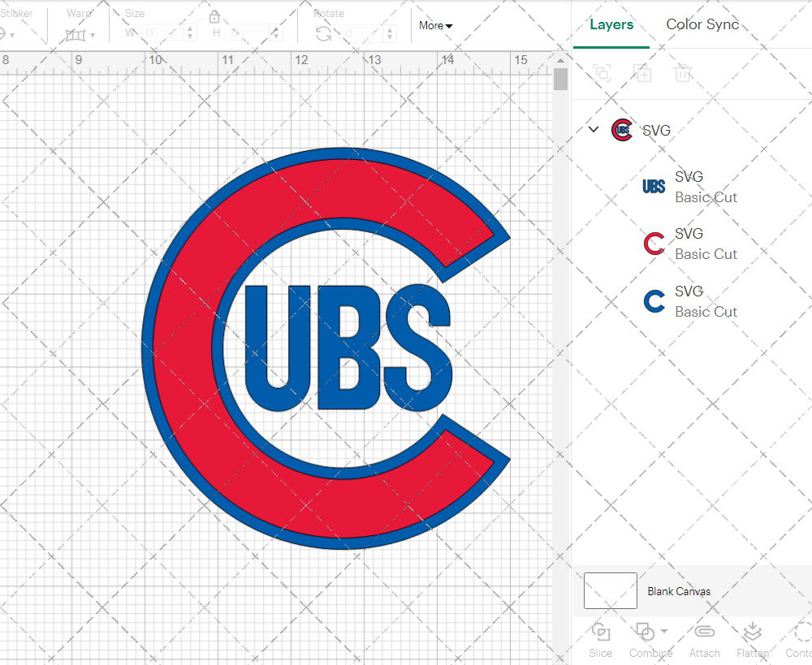
Task: Click the Attach tool
Action: (704, 640)
